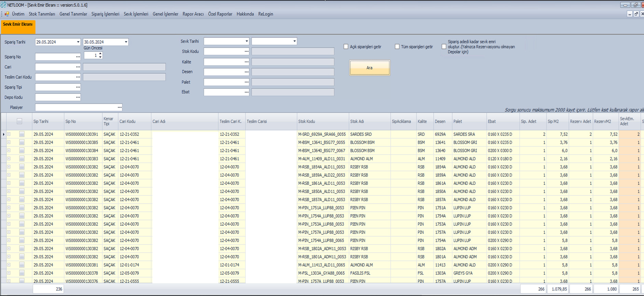644x296 pixels.
Task: Open the Stok Kodu lookup ellipsis button
Action: click(x=246, y=51)
